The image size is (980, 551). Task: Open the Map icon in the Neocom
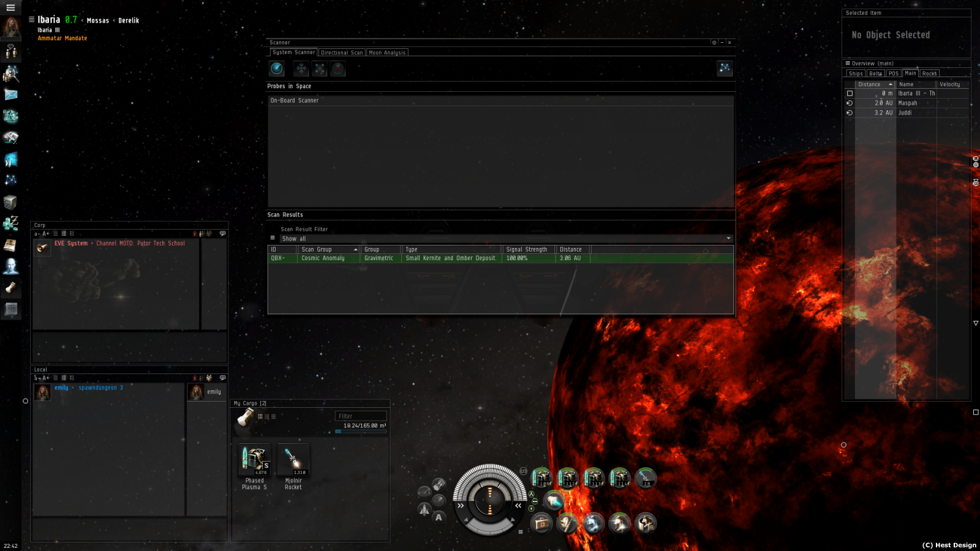(x=10, y=180)
